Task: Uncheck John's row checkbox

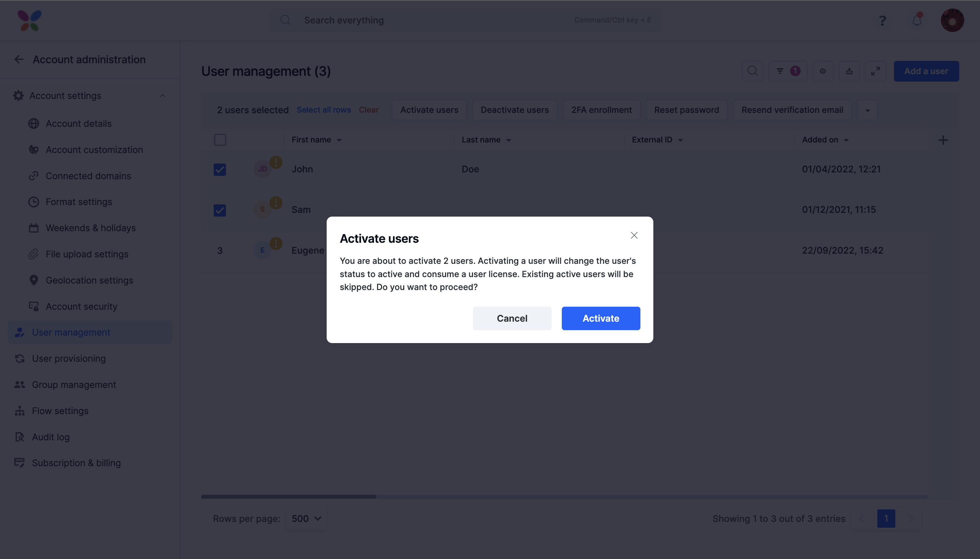Action: point(220,169)
